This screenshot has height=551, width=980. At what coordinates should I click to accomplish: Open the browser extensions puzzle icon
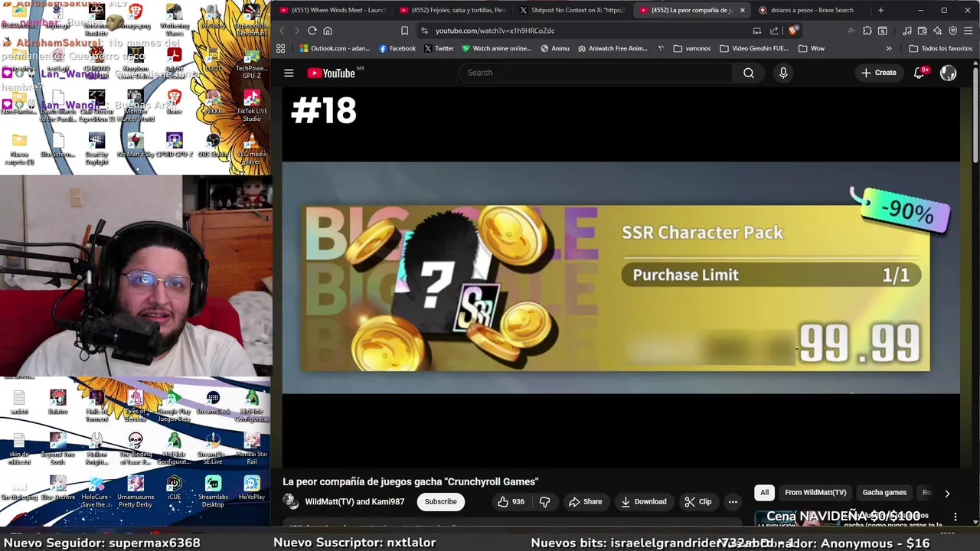tap(867, 31)
